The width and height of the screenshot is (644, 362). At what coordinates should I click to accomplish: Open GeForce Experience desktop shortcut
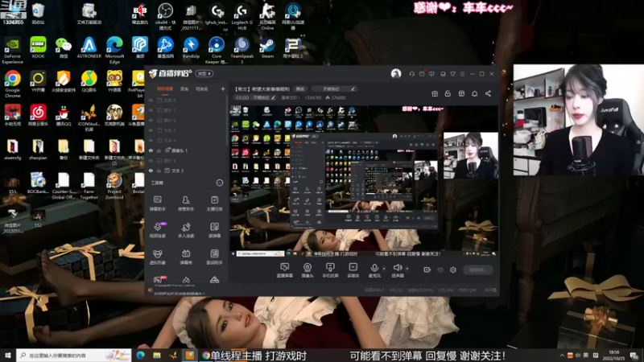tap(12, 50)
